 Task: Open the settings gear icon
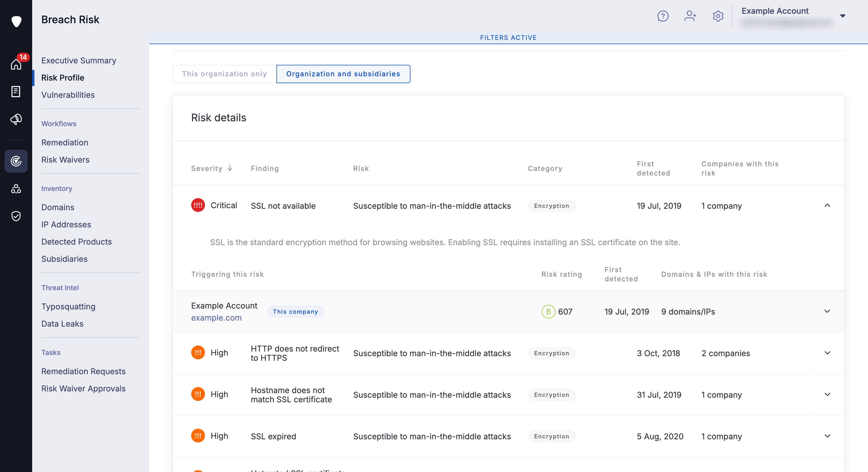tap(718, 16)
